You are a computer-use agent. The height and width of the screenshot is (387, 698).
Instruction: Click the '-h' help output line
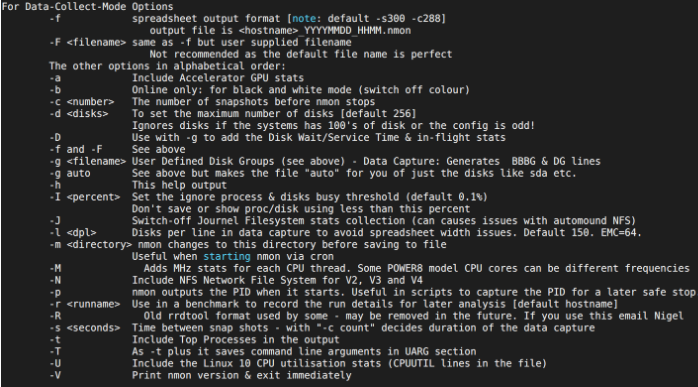click(138, 185)
